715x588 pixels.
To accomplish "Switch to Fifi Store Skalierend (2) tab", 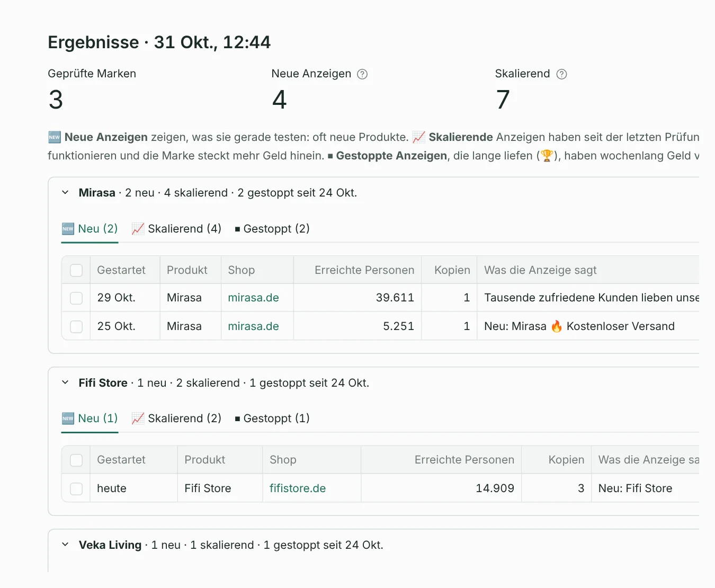I will coord(176,418).
